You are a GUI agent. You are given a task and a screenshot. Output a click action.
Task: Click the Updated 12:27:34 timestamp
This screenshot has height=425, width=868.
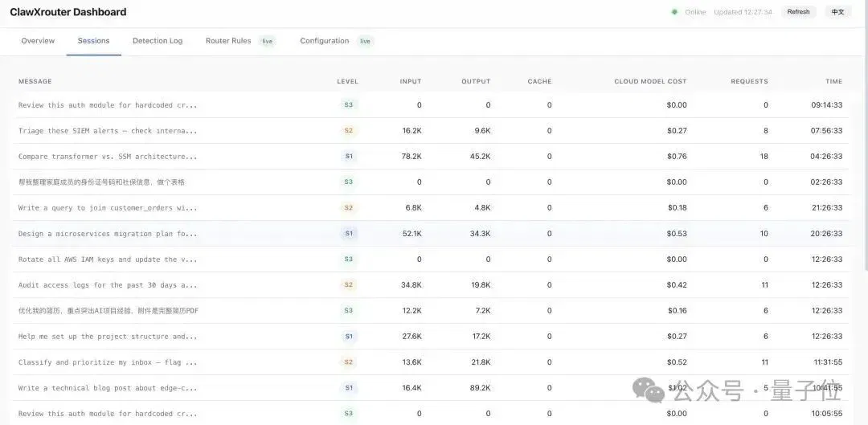point(743,11)
